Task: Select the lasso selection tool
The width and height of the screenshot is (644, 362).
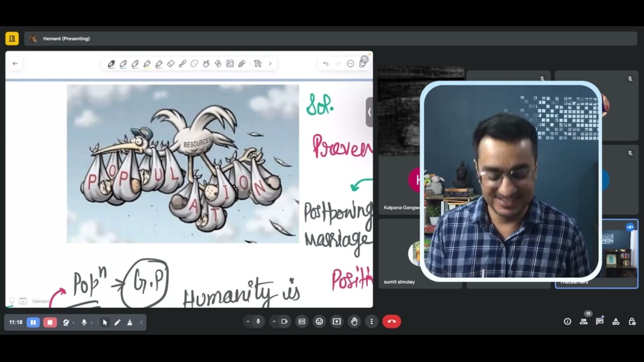Action: [x=194, y=63]
